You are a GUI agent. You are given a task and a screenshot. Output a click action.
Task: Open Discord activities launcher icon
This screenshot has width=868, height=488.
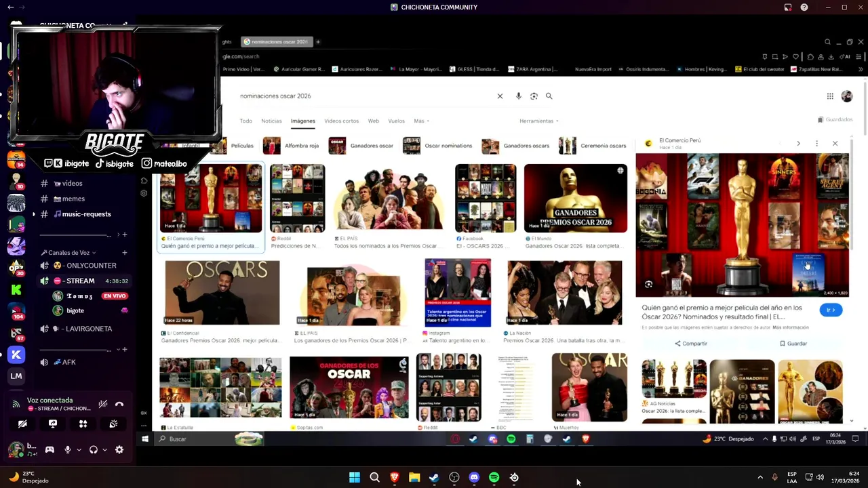point(83,424)
